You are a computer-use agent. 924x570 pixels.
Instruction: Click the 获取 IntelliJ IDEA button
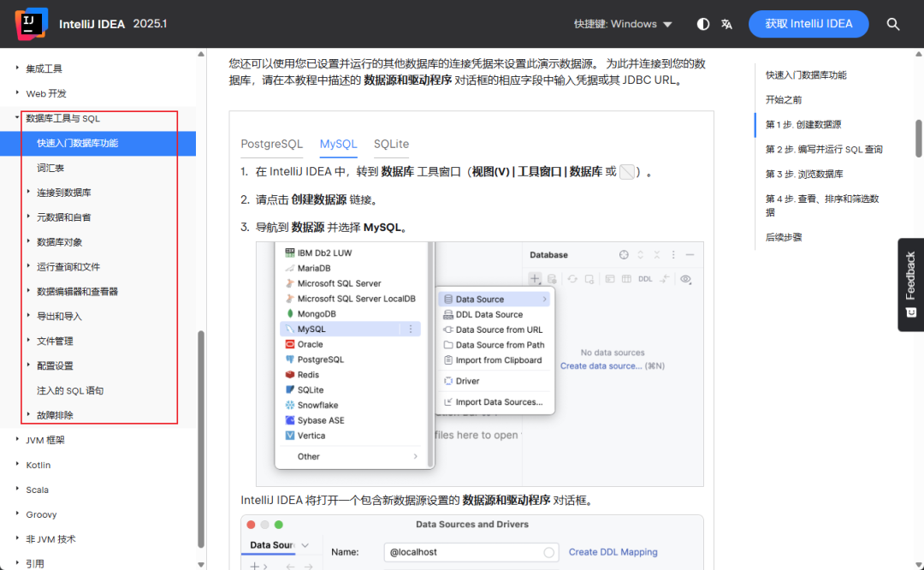(808, 24)
